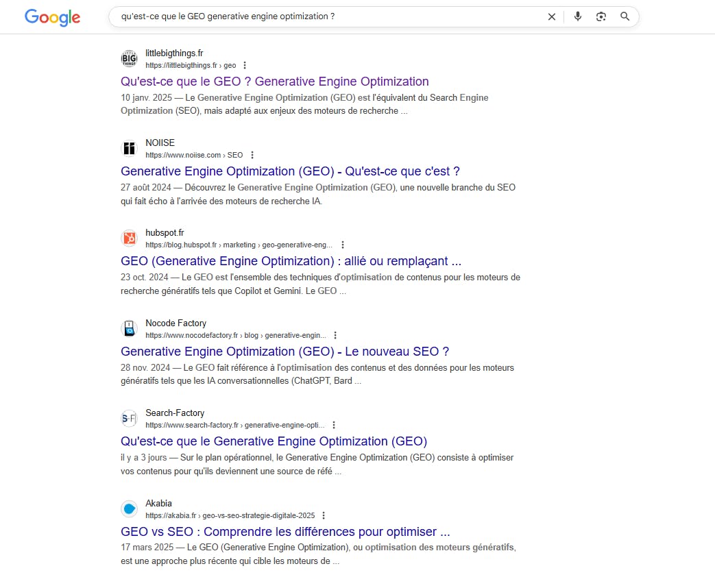Open "Qu'est-ce que le GEO ? Generative Engine Optimization" link
715x588 pixels.
(274, 82)
